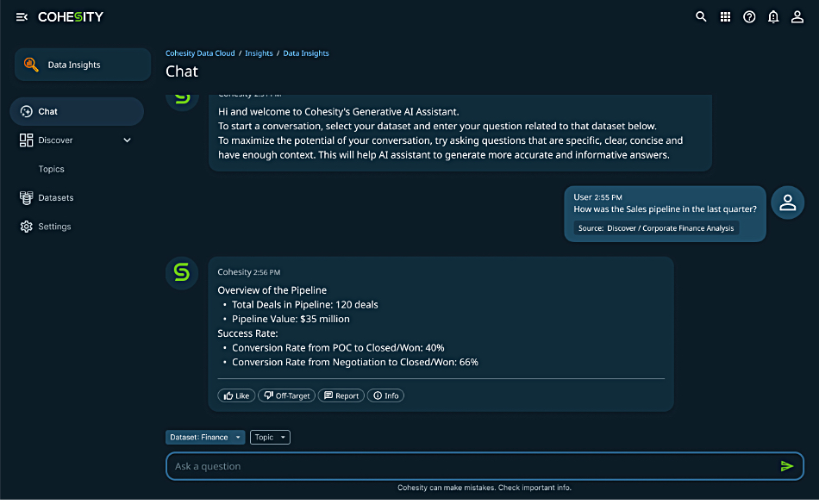
Task: Open the Topic dropdown
Action: [270, 437]
